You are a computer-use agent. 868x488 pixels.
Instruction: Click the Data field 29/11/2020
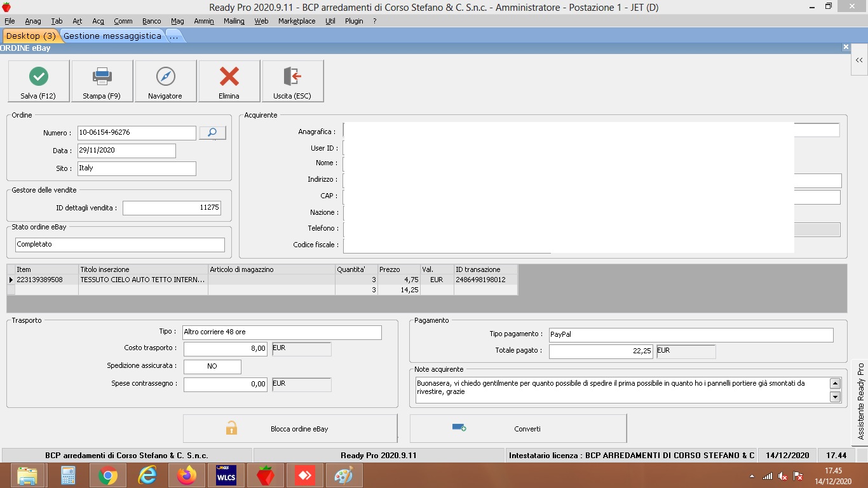pos(126,151)
